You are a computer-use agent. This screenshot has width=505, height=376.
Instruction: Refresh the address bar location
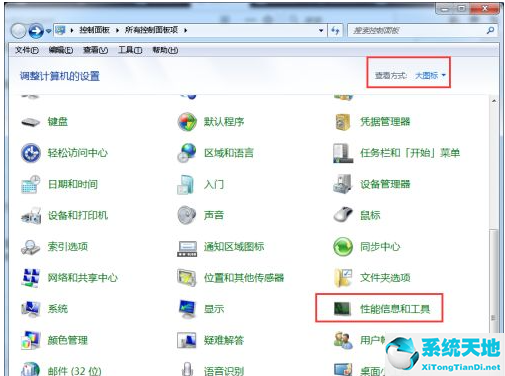pos(335,31)
